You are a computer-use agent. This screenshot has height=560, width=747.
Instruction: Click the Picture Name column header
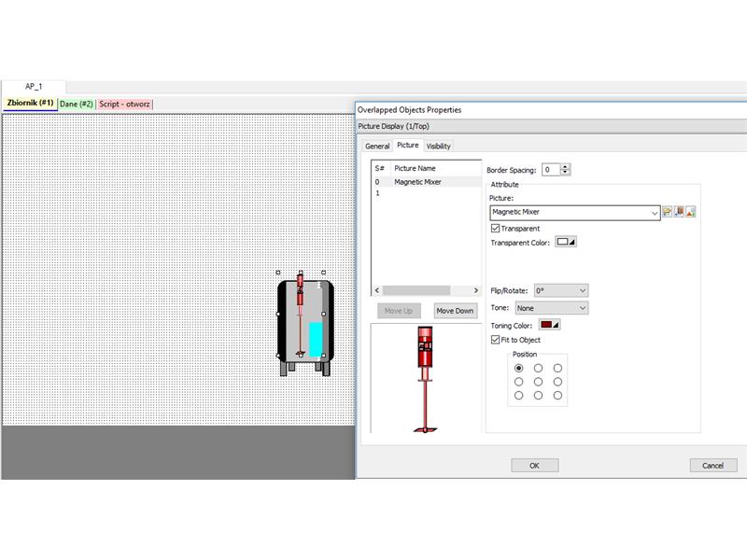click(x=435, y=168)
